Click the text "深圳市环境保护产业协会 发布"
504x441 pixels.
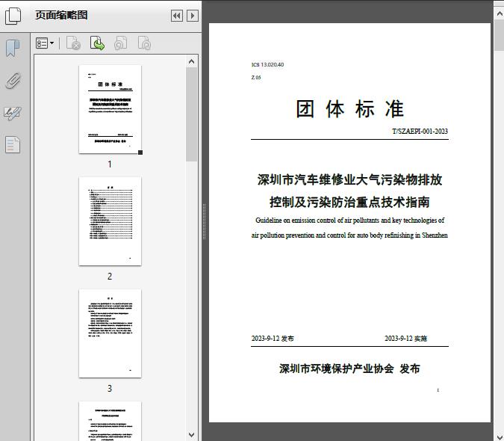point(349,368)
